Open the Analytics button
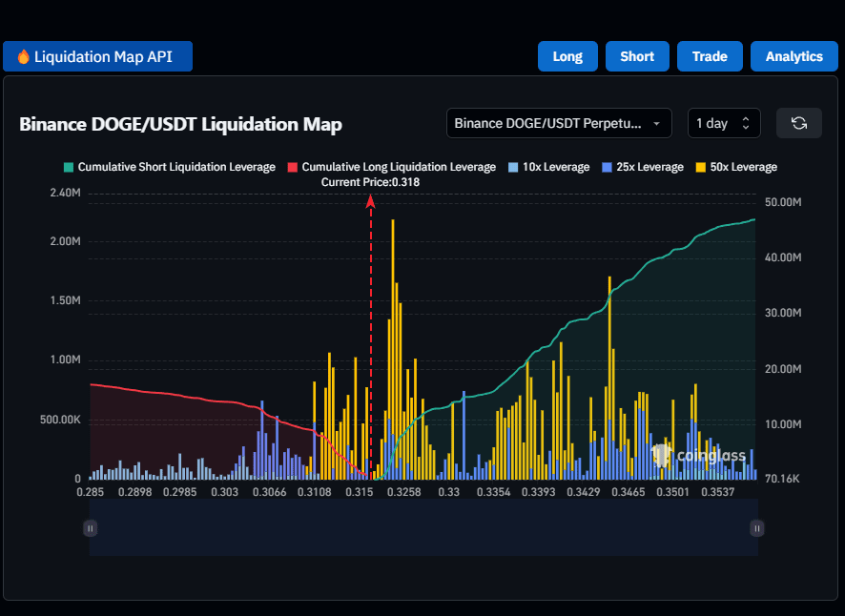Image resolution: width=845 pixels, height=616 pixels. (793, 56)
